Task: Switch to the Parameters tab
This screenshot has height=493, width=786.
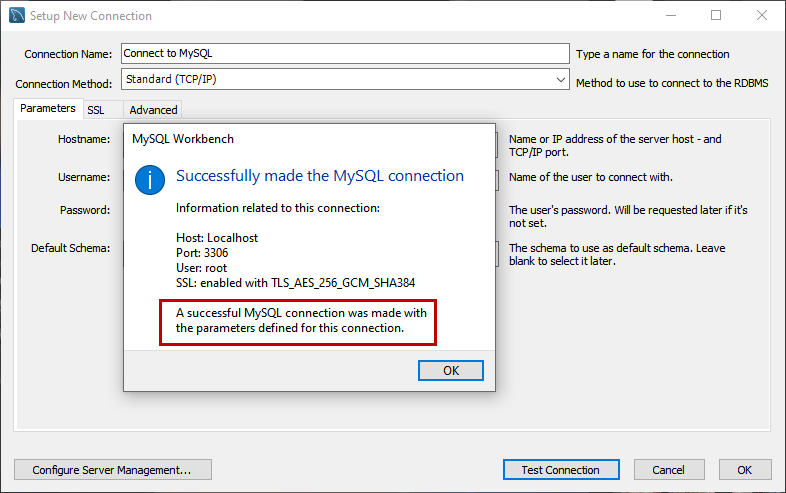Action: (x=47, y=109)
